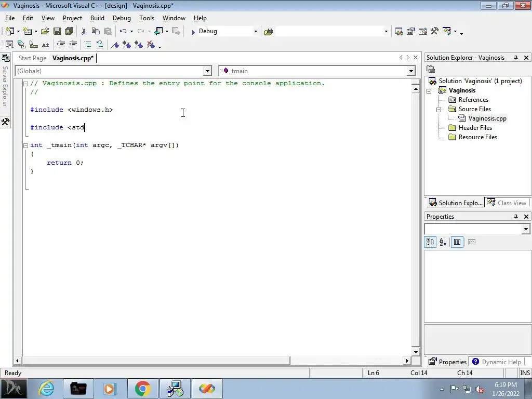532x399 pixels.
Task: Jump to the previous bookmark icon
Action: coord(138,45)
